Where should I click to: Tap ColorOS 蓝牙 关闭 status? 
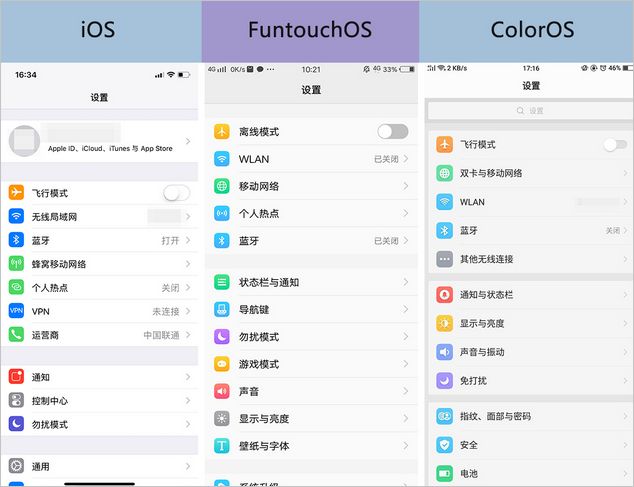click(x=613, y=231)
